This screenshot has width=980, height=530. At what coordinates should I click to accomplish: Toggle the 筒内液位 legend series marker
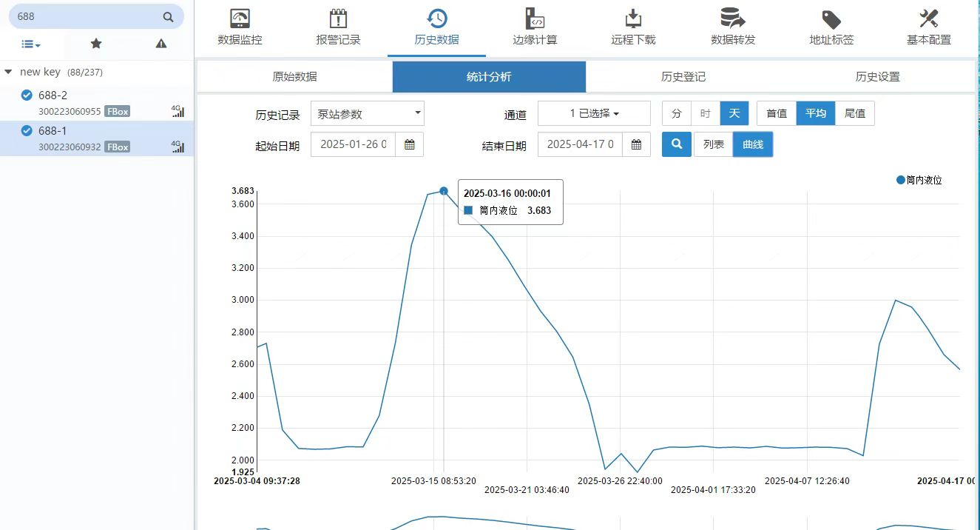coord(900,180)
